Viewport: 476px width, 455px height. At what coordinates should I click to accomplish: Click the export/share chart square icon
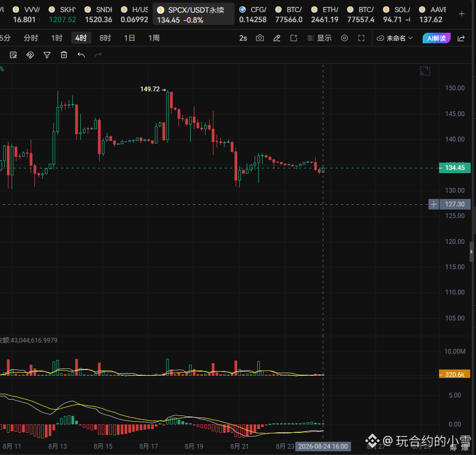pos(294,38)
